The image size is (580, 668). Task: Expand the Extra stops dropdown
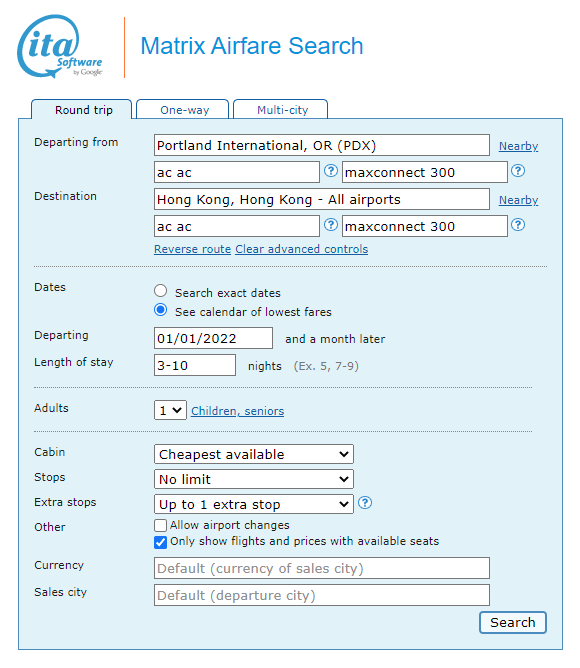pyautogui.click(x=254, y=504)
